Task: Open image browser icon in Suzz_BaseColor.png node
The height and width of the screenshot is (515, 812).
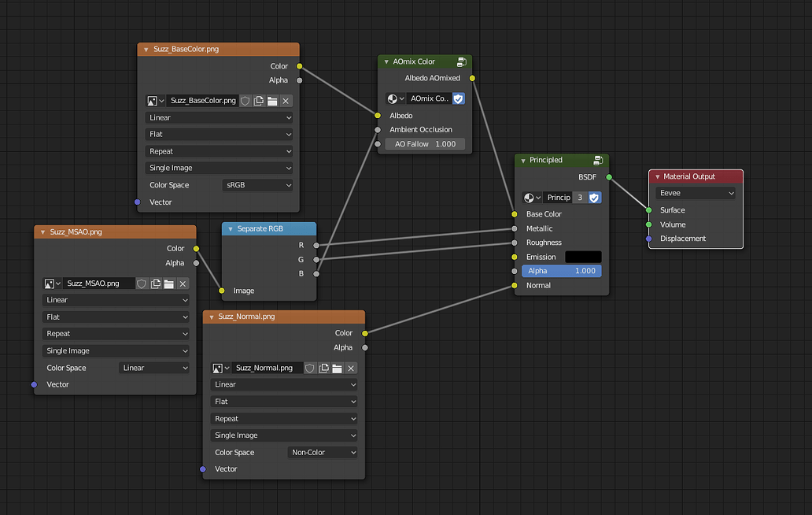Action: coord(155,101)
